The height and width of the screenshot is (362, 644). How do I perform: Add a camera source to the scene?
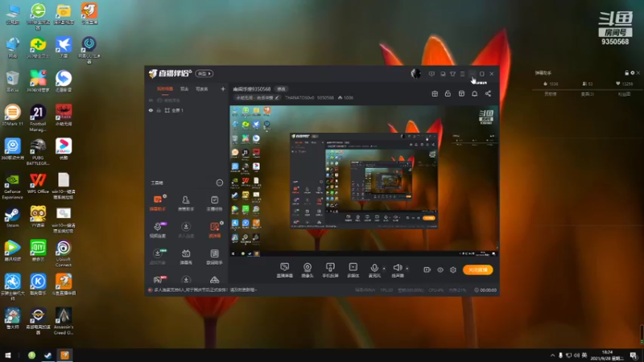[x=308, y=270]
